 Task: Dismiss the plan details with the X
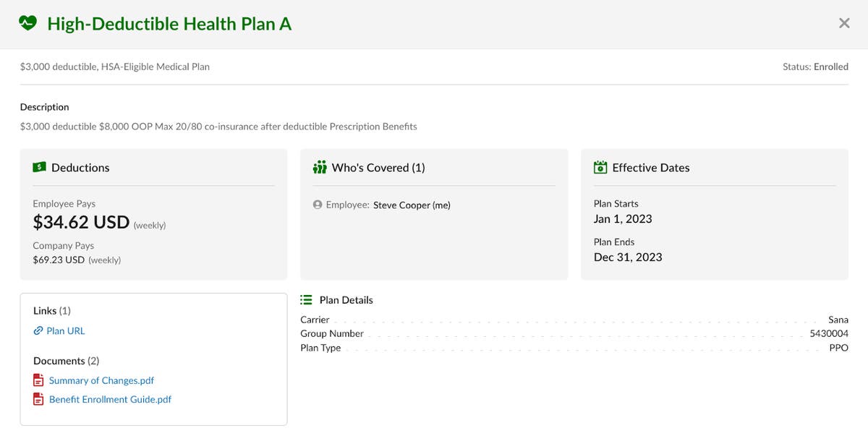844,22
